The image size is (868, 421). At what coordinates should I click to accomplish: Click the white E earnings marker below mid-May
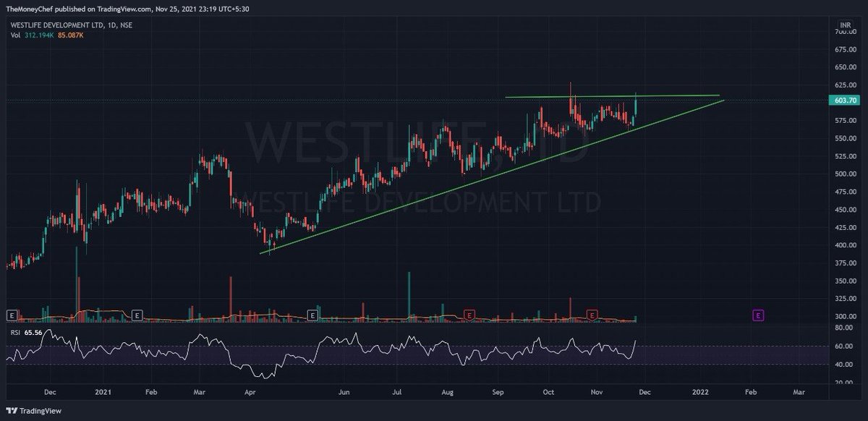pos(312,315)
